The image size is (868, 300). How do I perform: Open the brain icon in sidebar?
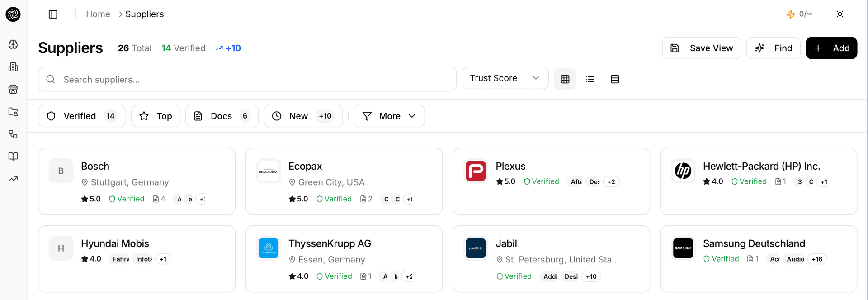13,44
